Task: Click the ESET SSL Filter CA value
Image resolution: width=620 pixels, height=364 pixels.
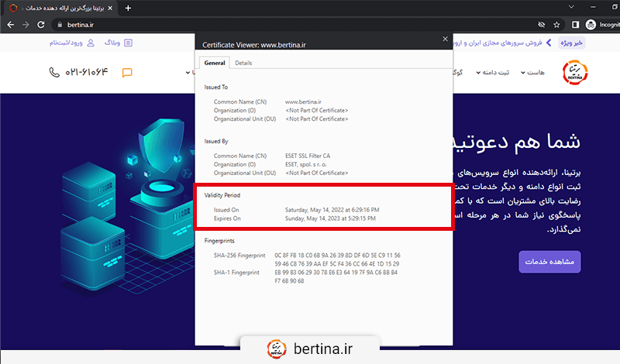Action: pos(308,156)
